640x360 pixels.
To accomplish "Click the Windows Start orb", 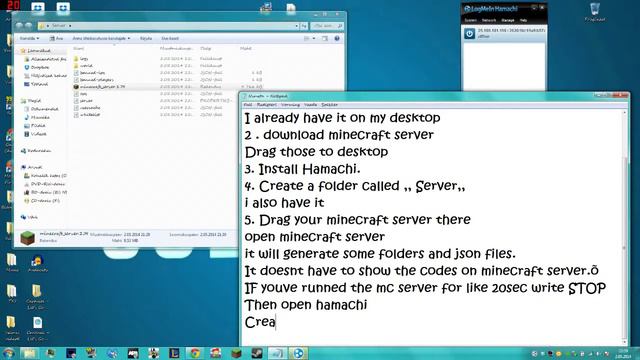I will pos(8,353).
